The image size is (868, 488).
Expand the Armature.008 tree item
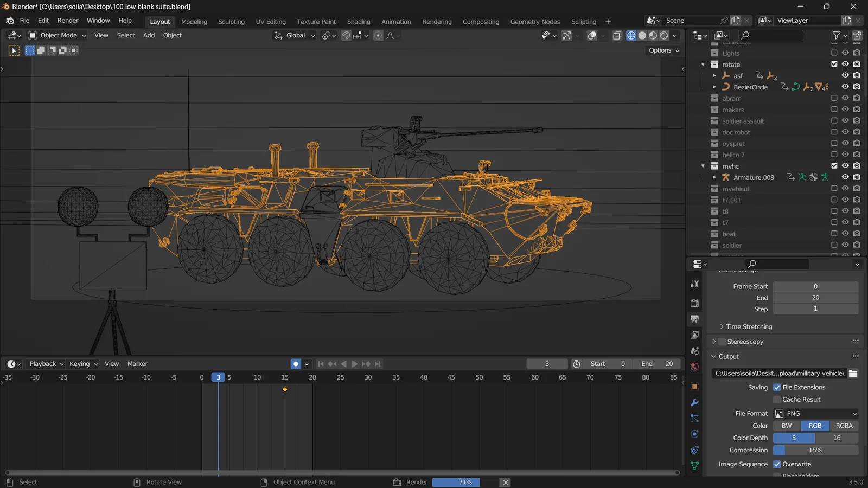[714, 177]
